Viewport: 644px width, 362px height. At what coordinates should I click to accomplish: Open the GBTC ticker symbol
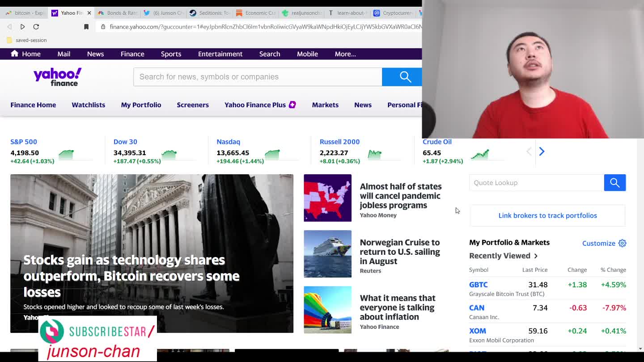[478, 285]
